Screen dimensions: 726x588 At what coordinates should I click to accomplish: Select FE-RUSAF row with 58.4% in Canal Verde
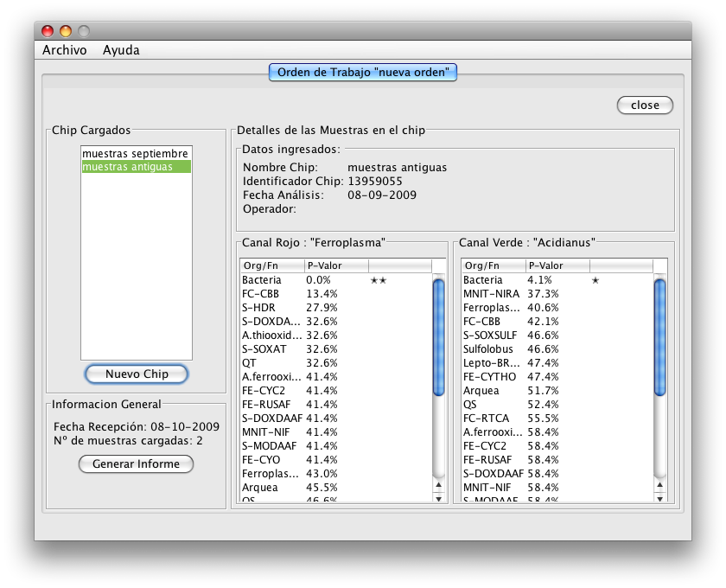click(557, 460)
